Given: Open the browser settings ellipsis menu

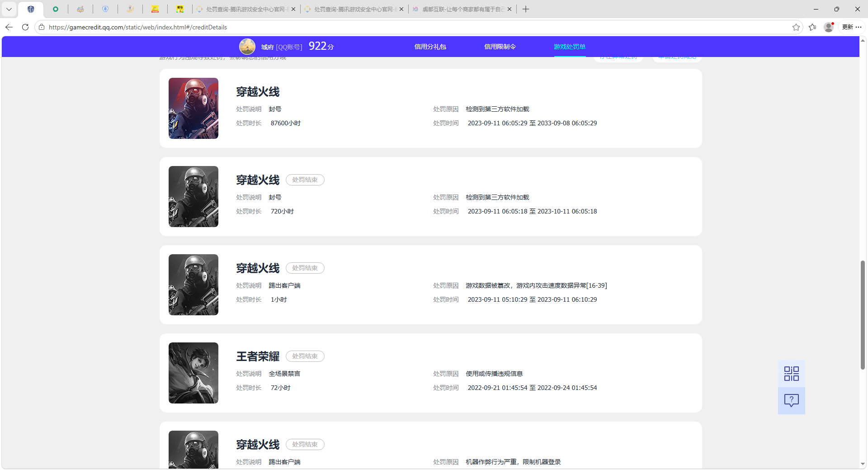Looking at the screenshot, I should pyautogui.click(x=859, y=27).
